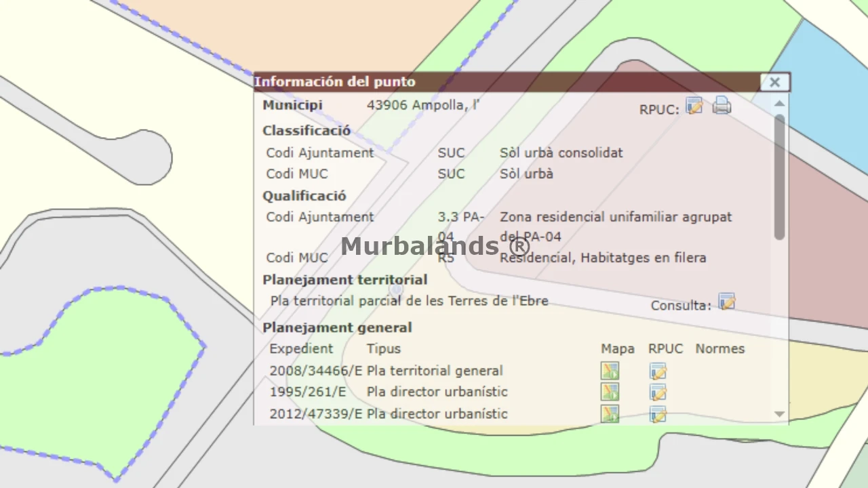868x488 pixels.
Task: Click the scrollbar up arrow in popup
Action: click(779, 104)
